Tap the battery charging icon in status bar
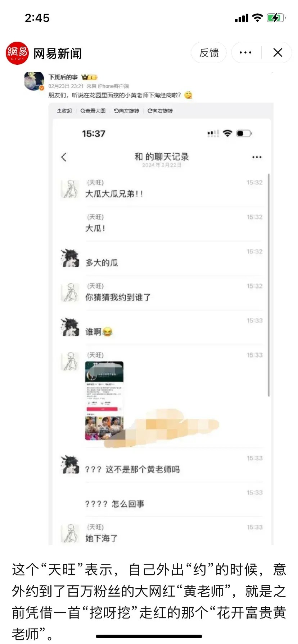Image resolution: width=298 pixels, height=644 pixels. coord(276,18)
